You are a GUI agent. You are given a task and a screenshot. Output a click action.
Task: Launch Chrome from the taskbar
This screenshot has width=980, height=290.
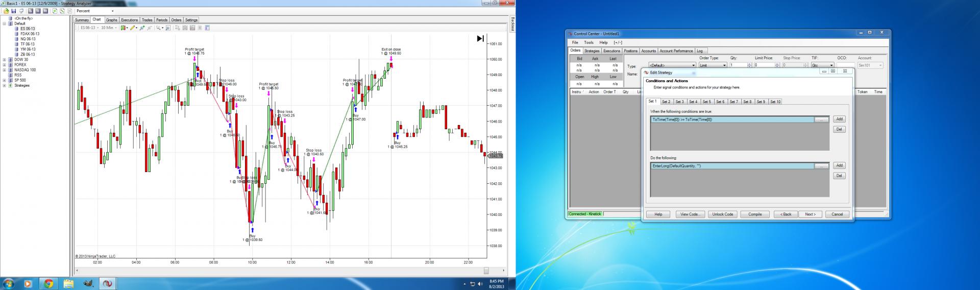(x=48, y=284)
